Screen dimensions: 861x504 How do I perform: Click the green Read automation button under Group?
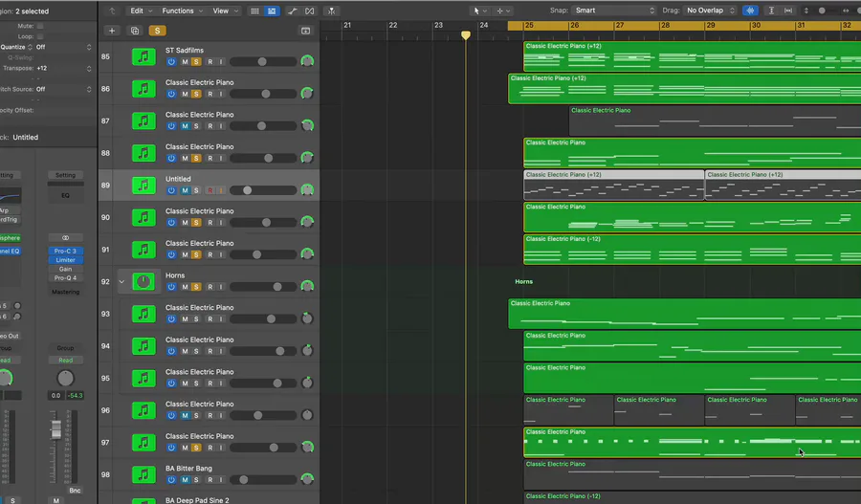click(x=65, y=361)
